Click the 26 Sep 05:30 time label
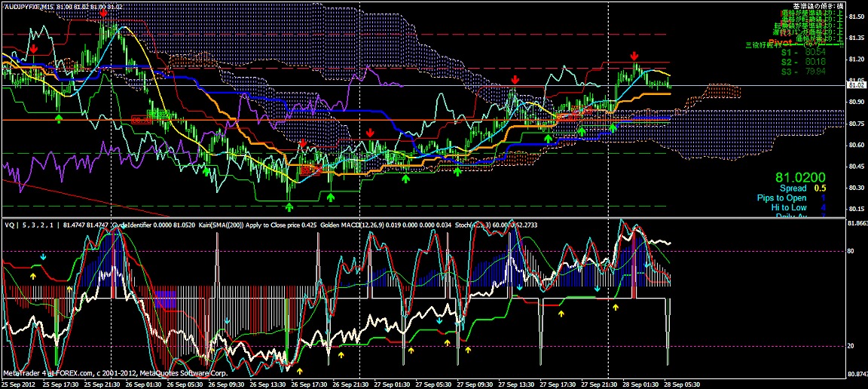Screen dimensions: 868x389 tap(184, 384)
